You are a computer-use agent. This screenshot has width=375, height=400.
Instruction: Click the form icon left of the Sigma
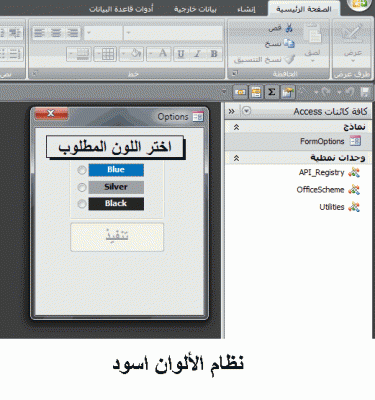pyautogui.click(x=256, y=92)
